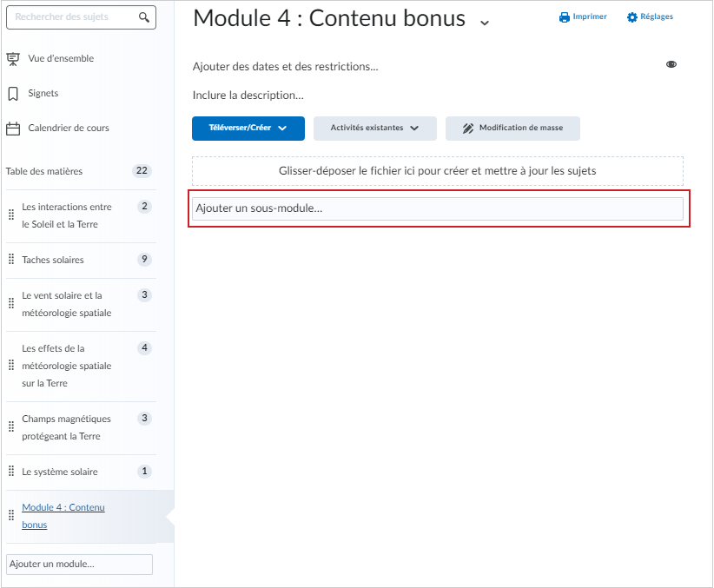Click the Signets bookmark icon
The image size is (714, 588).
tap(13, 94)
